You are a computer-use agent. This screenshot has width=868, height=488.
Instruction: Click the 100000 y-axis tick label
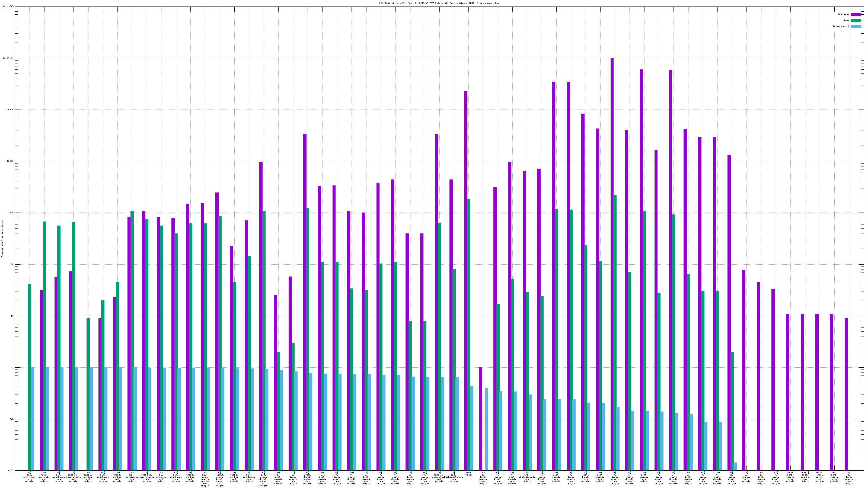pyautogui.click(x=9, y=110)
